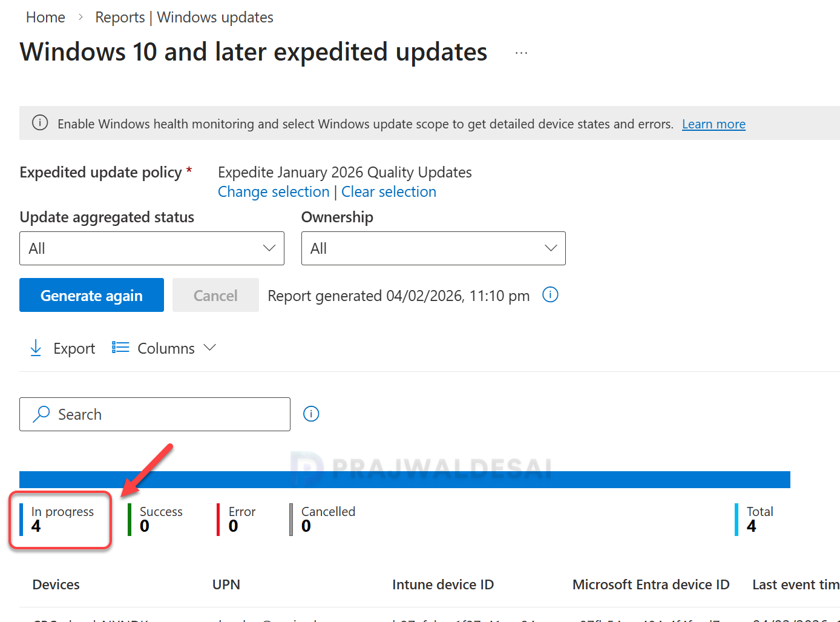Screen dimensions: 840x622
Task: Click the info icon next to report generated time
Action: [x=550, y=295]
